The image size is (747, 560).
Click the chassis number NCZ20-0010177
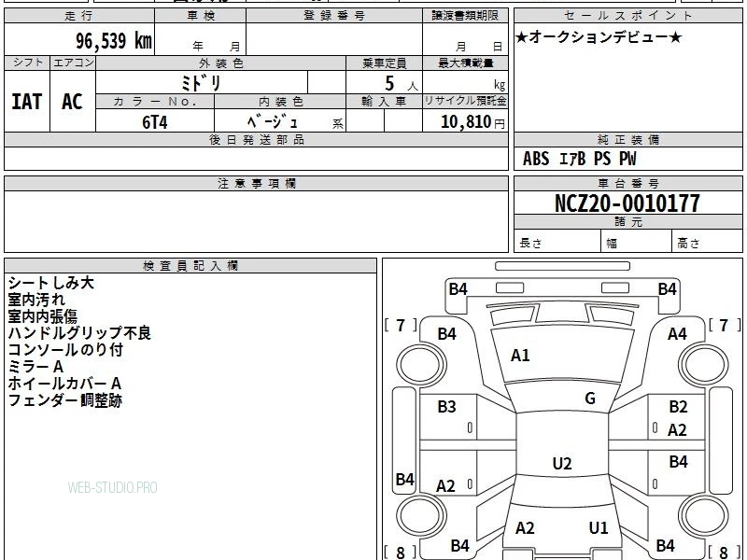pyautogui.click(x=627, y=203)
